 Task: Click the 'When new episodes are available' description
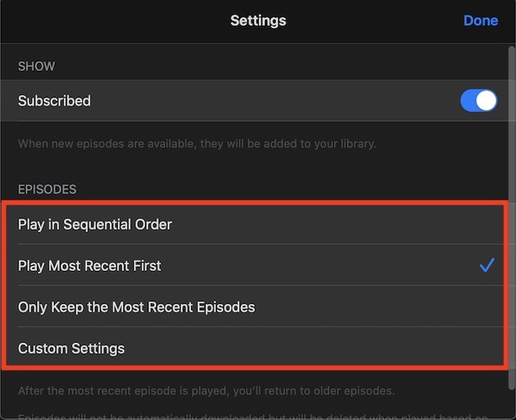pyautogui.click(x=197, y=143)
